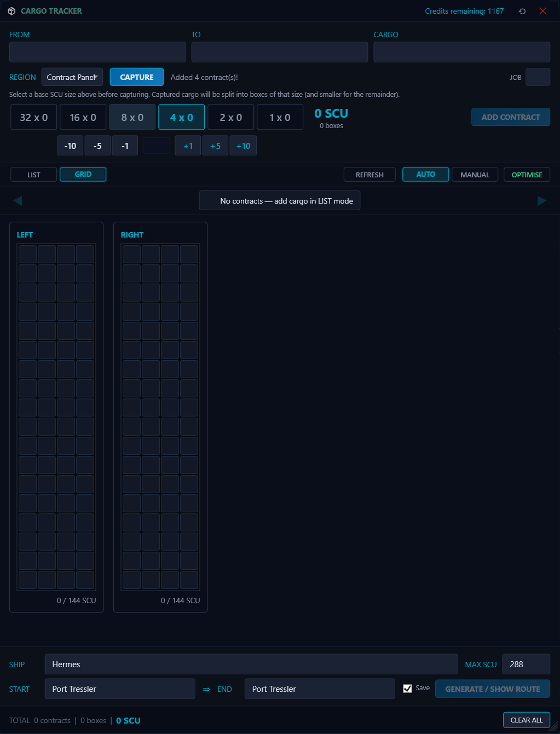The height and width of the screenshot is (734, 560).
Task: Click the END field showing Port Tressler
Action: [320, 689]
